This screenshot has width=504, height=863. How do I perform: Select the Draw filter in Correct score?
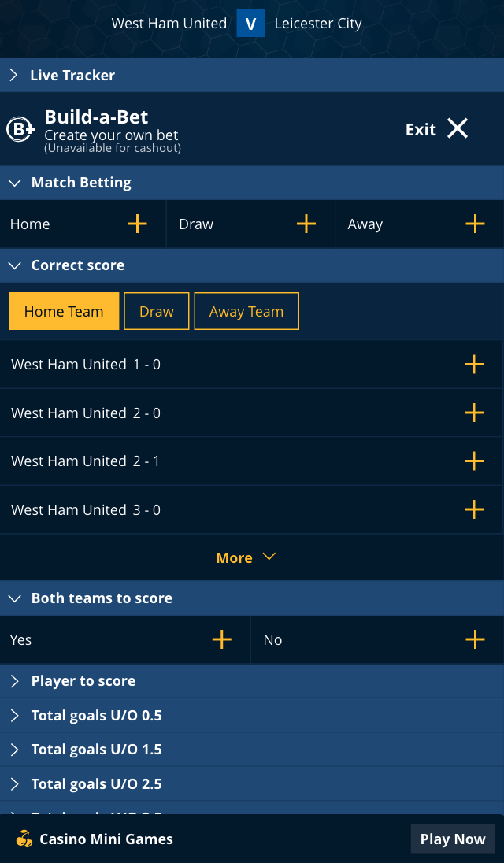click(156, 311)
